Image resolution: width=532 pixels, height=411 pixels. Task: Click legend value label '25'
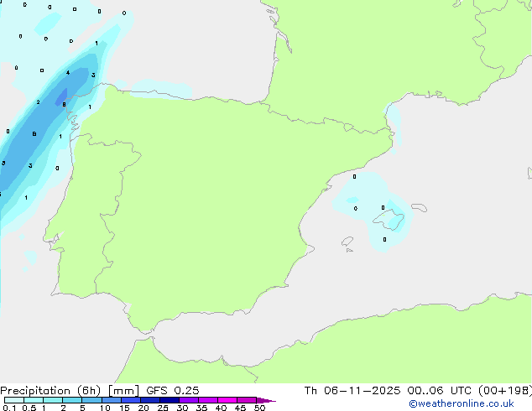pos(163,408)
